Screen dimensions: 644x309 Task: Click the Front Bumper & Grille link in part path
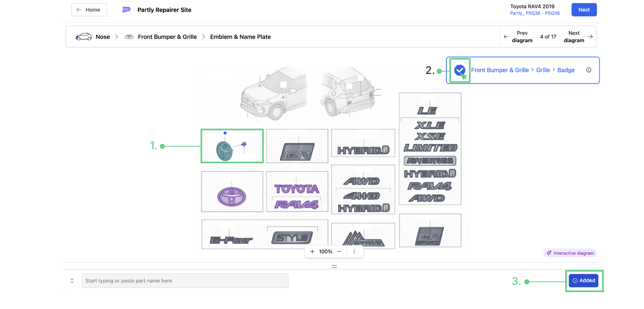pos(500,70)
